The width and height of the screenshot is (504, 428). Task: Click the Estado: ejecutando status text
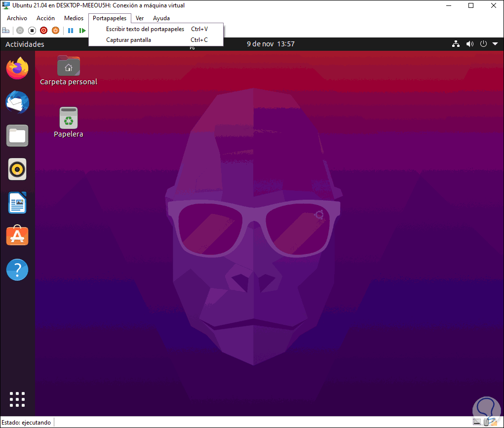pos(26,423)
